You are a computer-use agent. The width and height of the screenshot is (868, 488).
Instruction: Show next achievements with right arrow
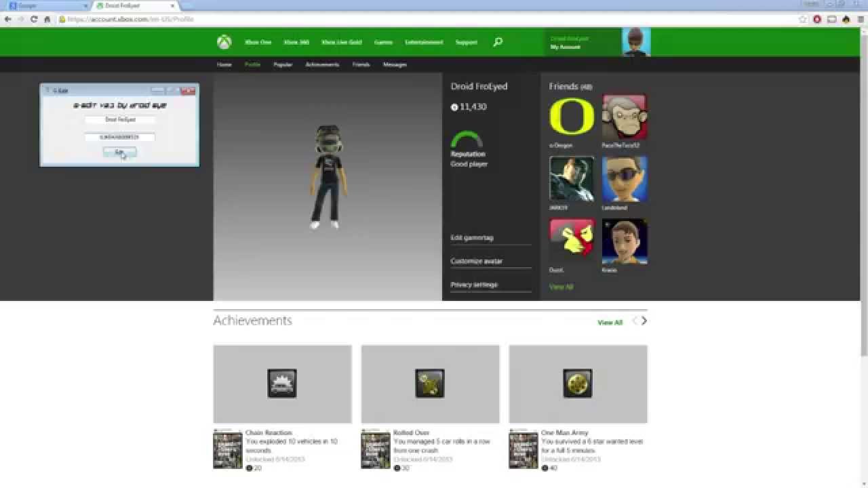(x=644, y=321)
